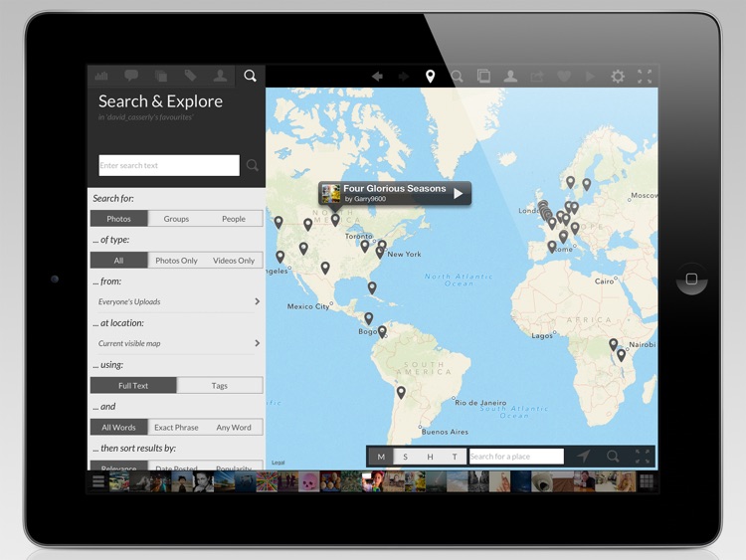Click the place search magnifier on map bar
746x560 pixels.
pos(613,457)
